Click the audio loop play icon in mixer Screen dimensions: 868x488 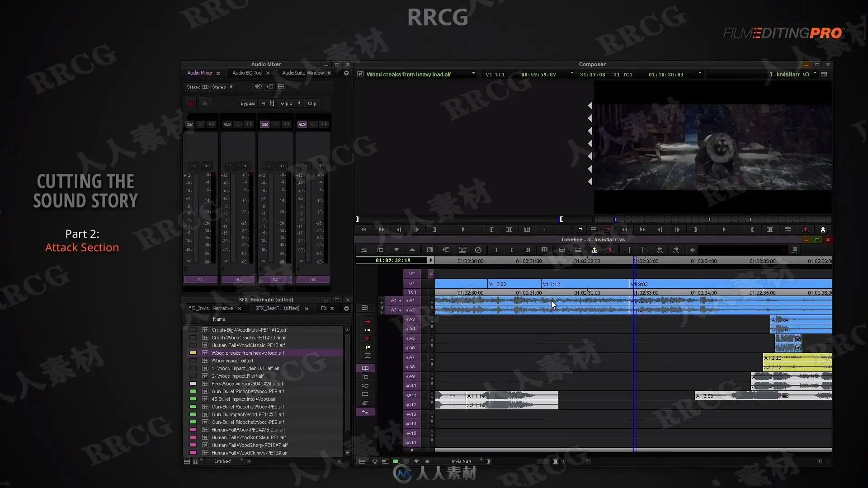click(x=258, y=87)
